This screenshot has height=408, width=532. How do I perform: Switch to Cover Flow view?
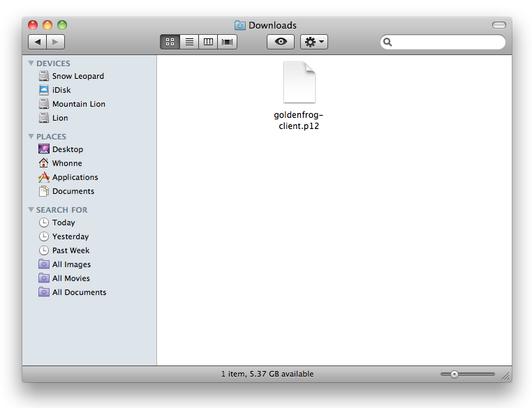pyautogui.click(x=228, y=42)
